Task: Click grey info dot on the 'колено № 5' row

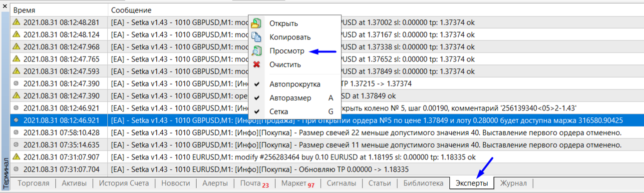Action: click(16, 108)
